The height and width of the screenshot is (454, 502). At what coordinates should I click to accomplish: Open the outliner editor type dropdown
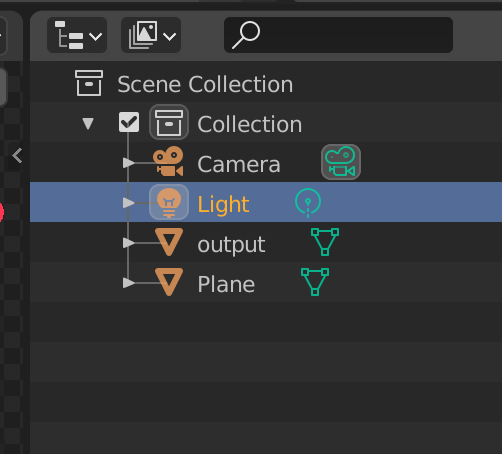[x=77, y=35]
